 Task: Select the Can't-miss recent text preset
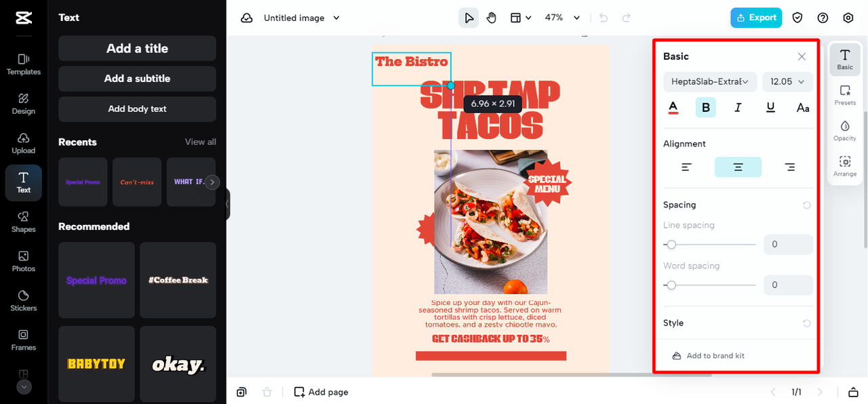(x=137, y=182)
